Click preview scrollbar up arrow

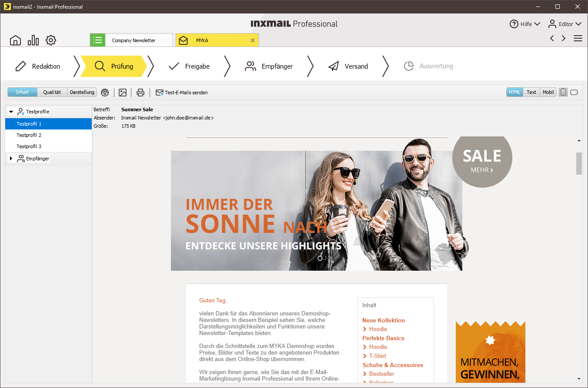pyautogui.click(x=579, y=140)
